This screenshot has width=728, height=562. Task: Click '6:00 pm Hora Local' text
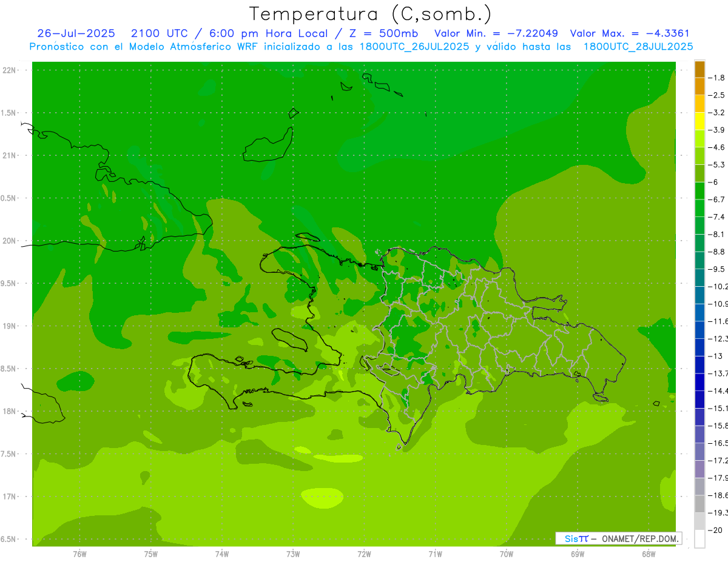coord(267,33)
